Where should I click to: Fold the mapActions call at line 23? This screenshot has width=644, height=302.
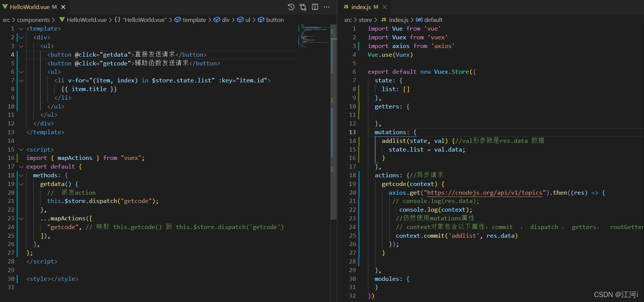pyautogui.click(x=21, y=218)
